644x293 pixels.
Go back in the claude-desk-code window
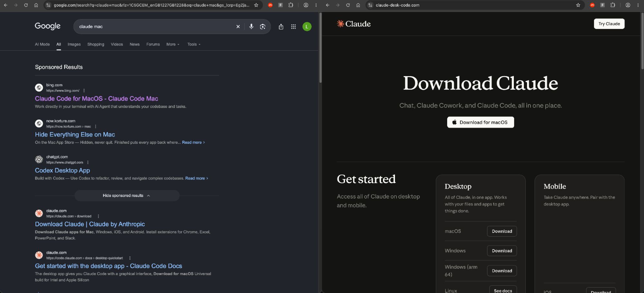328,5
